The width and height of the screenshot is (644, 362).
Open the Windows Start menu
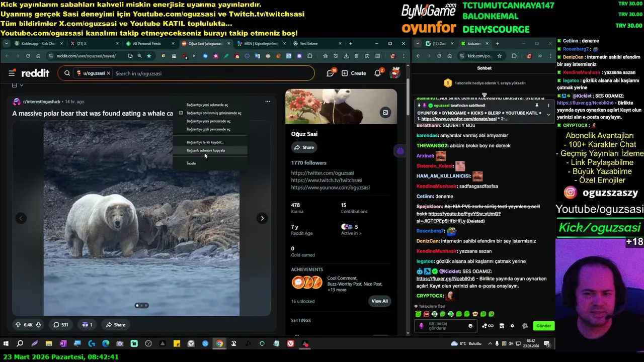tap(6, 344)
